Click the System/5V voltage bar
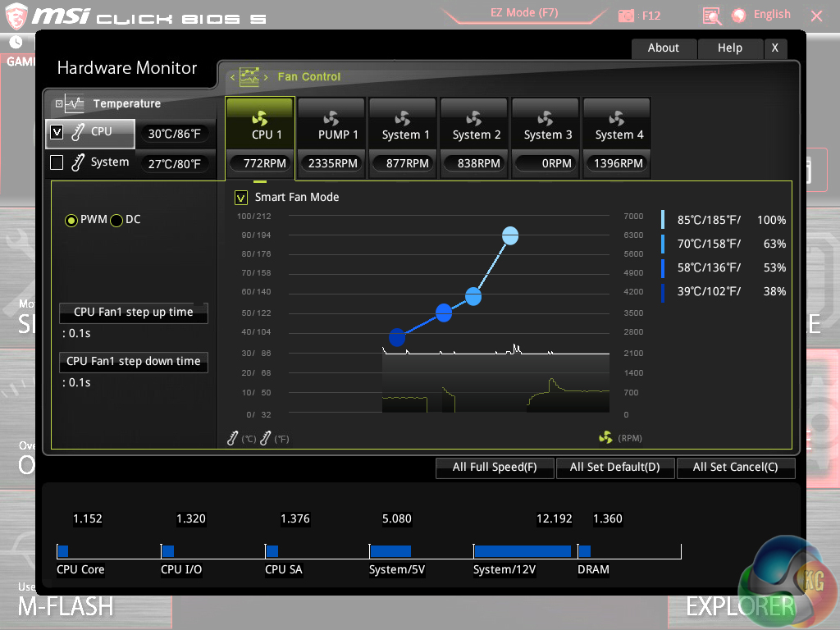This screenshot has height=630, width=840. pyautogui.click(x=390, y=551)
